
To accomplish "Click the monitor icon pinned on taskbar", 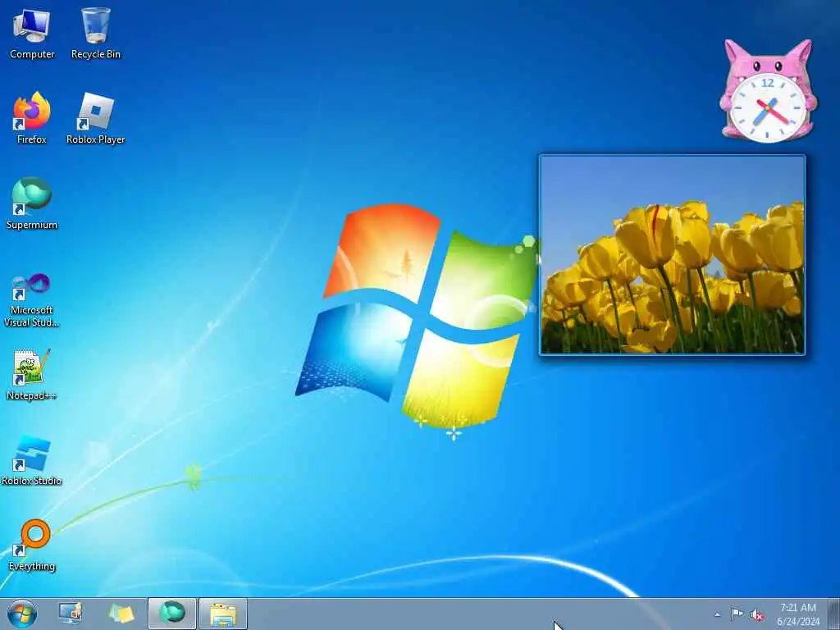I will pyautogui.click(x=71, y=614).
